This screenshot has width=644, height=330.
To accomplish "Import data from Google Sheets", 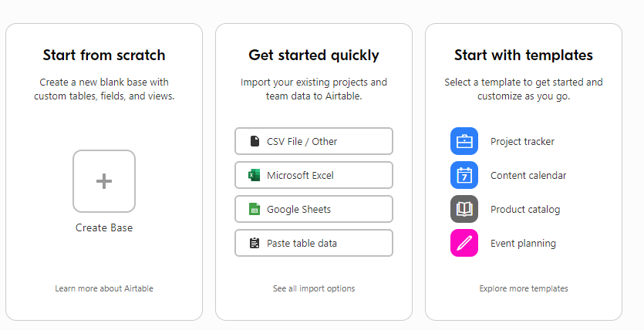I will tap(314, 209).
